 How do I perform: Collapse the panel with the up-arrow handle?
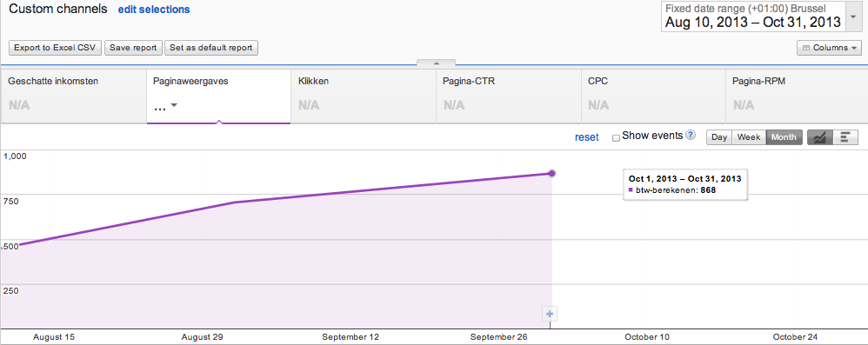(x=437, y=63)
